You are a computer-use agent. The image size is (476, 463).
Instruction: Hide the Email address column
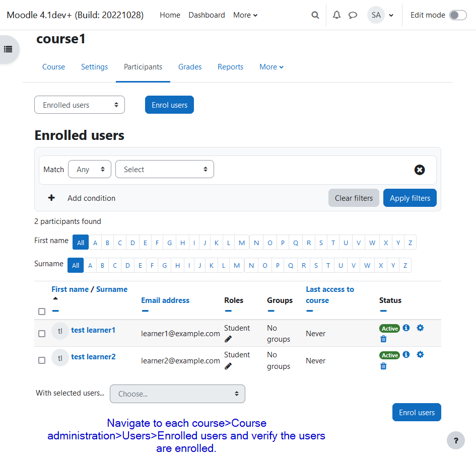(145, 311)
